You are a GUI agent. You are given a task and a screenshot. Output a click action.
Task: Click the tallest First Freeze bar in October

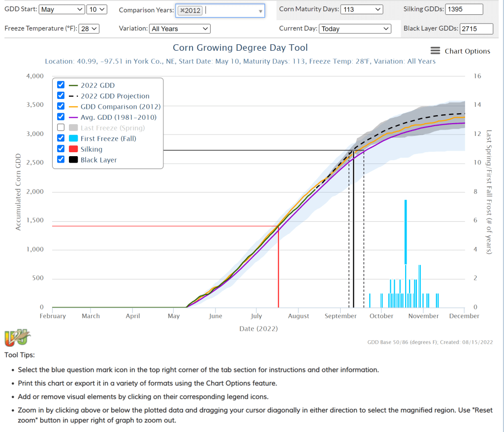pyautogui.click(x=406, y=232)
